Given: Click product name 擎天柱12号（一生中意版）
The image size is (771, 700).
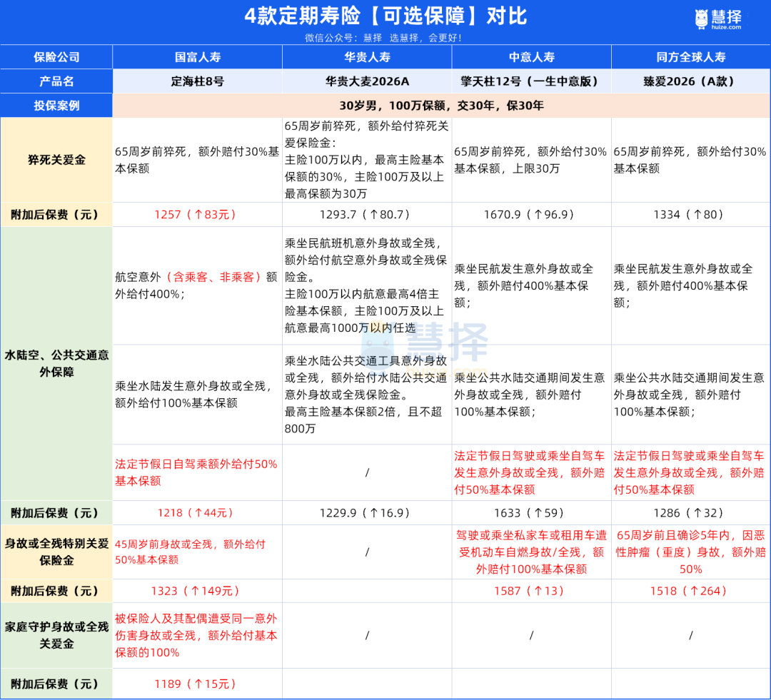Looking at the screenshot, I should coord(532,81).
